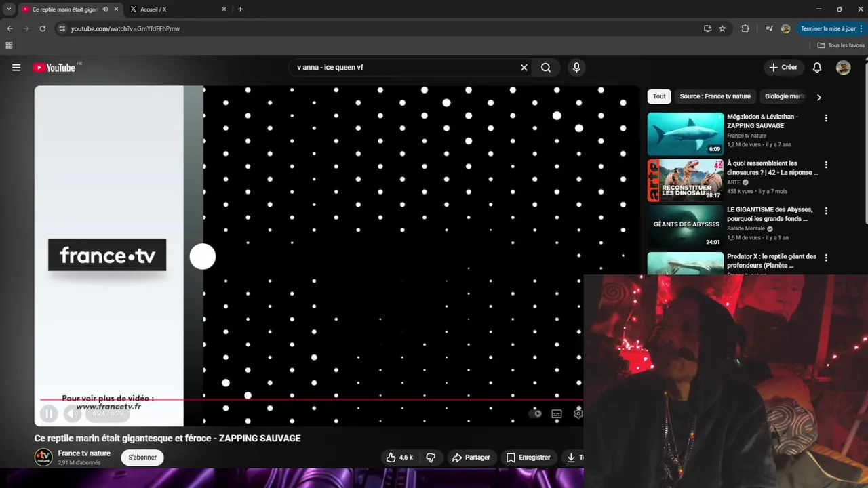868x488 pixels.
Task: Open Chrome apps grid in bookmarks bar
Action: (9, 45)
